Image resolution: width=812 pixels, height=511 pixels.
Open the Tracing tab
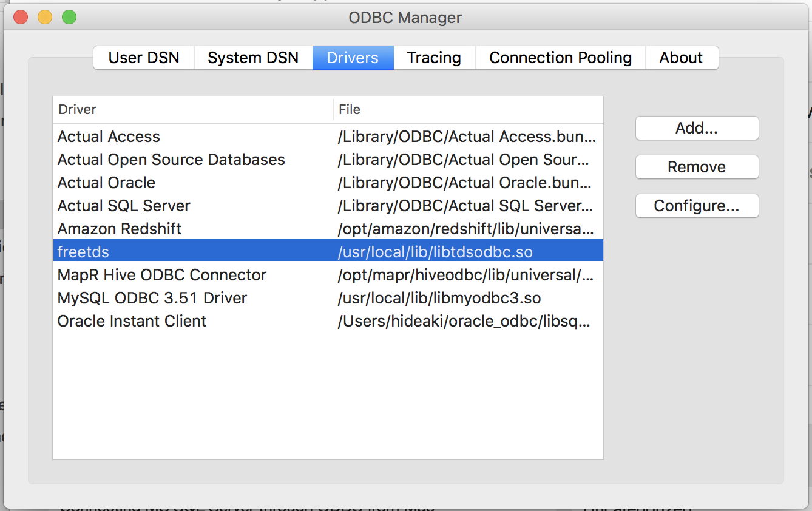(x=433, y=57)
